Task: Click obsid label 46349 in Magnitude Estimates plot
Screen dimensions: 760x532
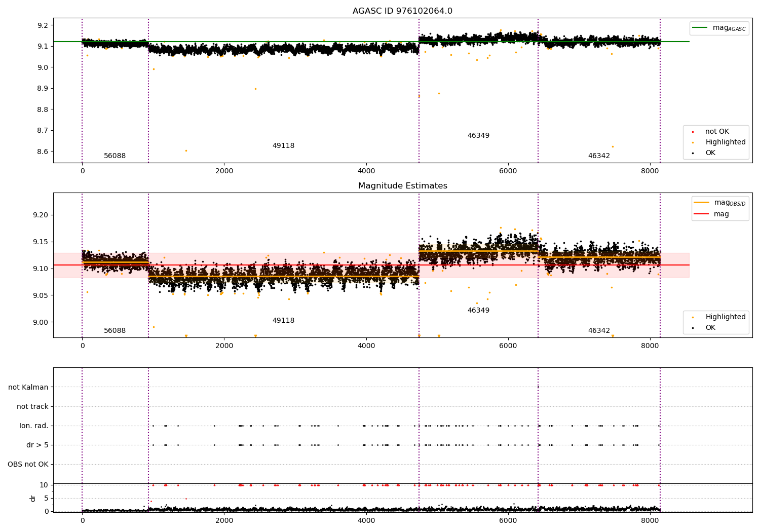Action: (478, 311)
